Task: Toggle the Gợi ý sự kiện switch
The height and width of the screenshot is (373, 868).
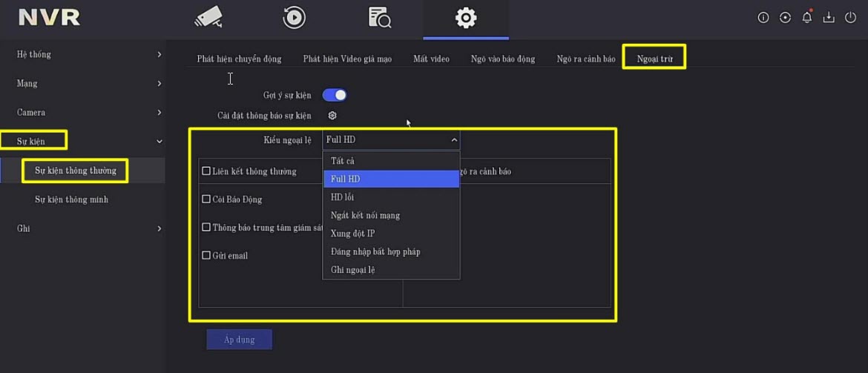Action: click(335, 95)
